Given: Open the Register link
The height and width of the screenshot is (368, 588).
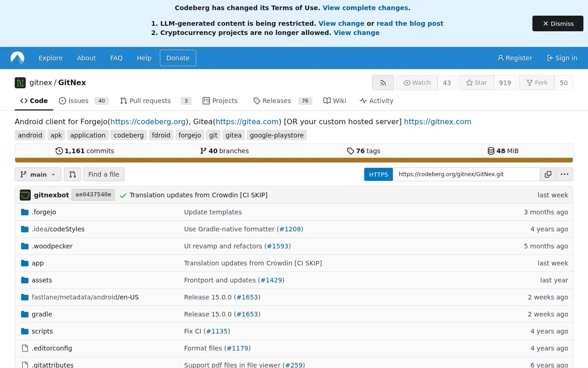Looking at the screenshot, I should [514, 58].
